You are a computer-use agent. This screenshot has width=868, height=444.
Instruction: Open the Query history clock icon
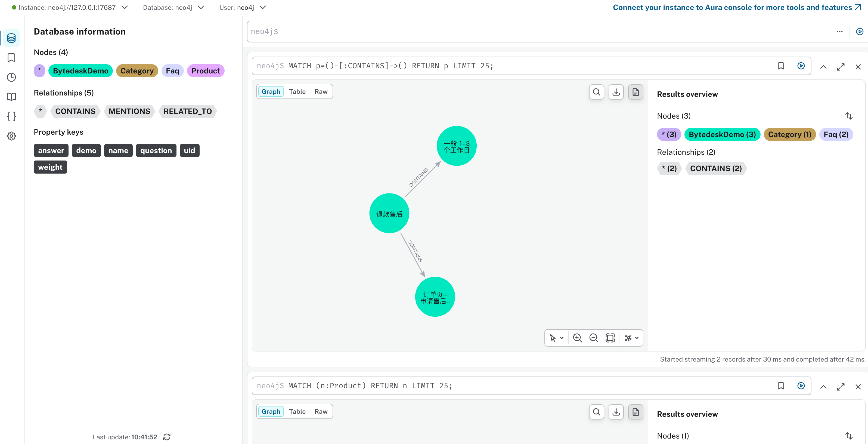pyautogui.click(x=11, y=77)
